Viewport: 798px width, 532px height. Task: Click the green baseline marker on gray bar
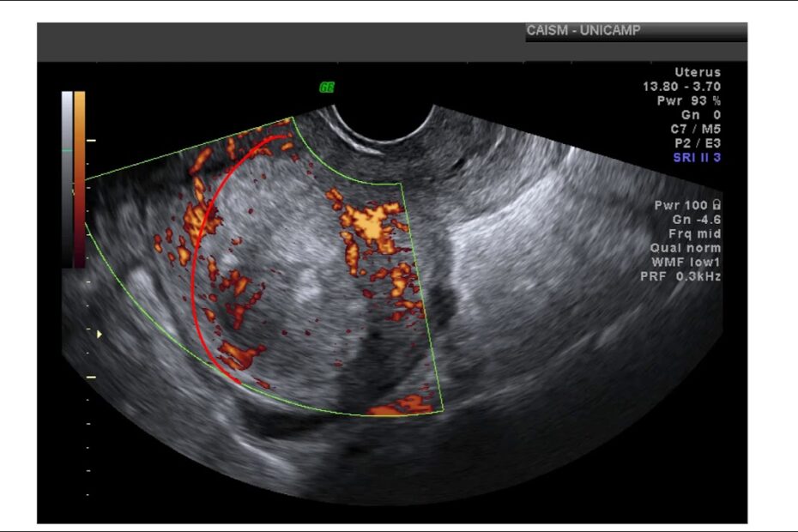pyautogui.click(x=66, y=151)
